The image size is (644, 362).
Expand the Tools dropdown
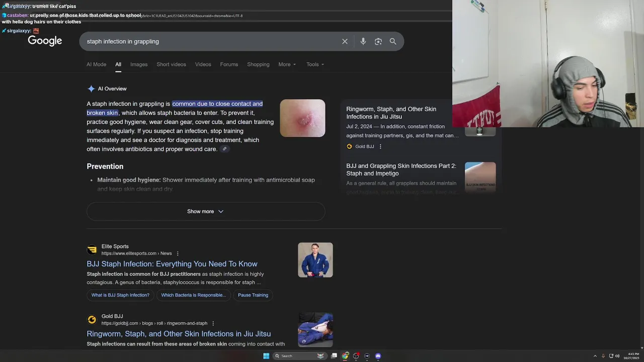coord(315,64)
